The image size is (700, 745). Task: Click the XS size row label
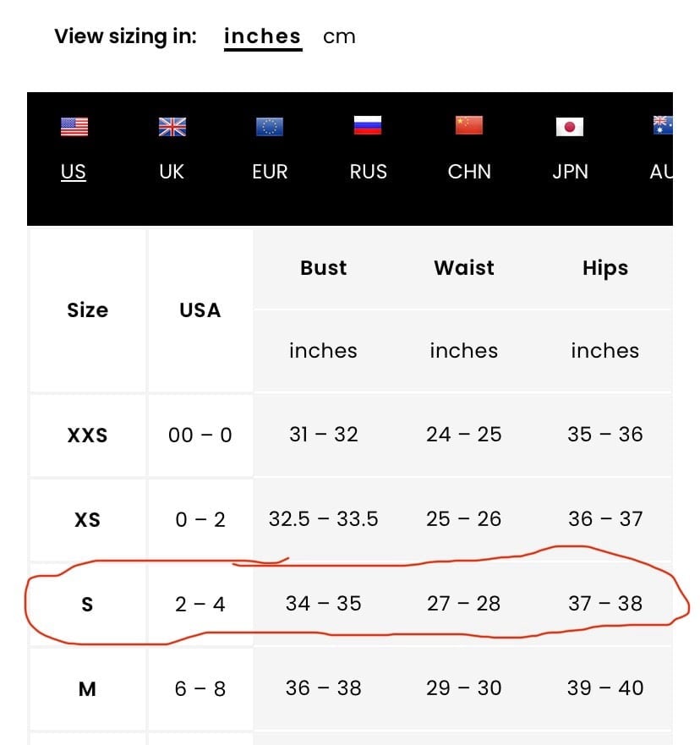[87, 520]
